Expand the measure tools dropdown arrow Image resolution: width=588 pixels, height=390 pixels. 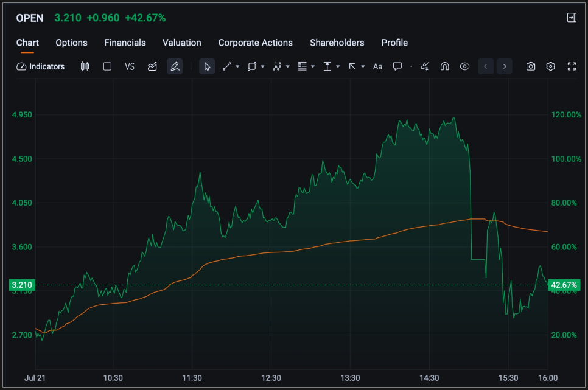tap(338, 66)
